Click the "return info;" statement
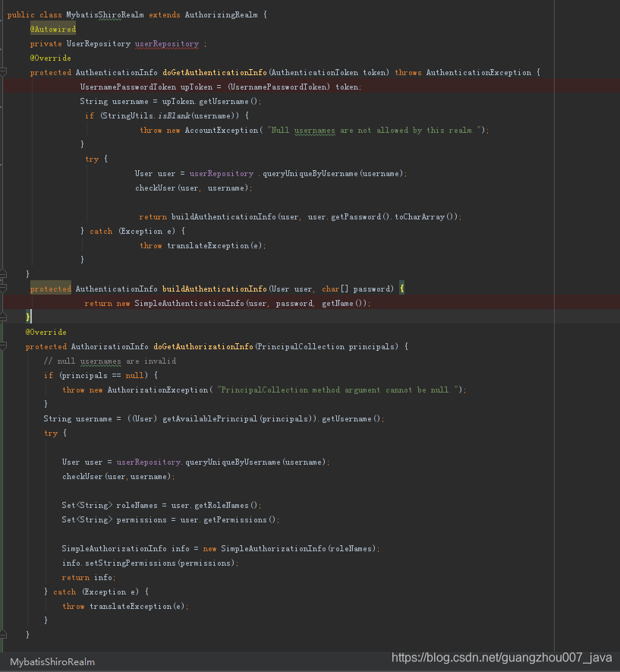The width and height of the screenshot is (620, 672). click(x=89, y=578)
